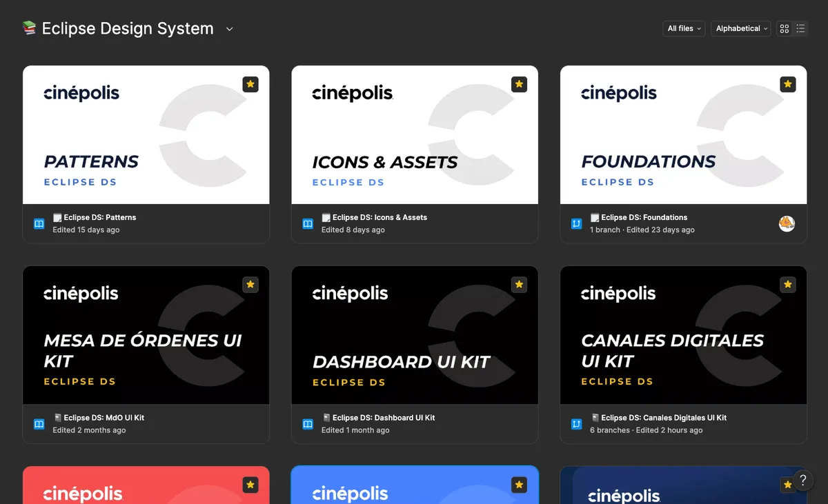Click library icon beside Eclipse DS: Patterns
This screenshot has height=504, width=828.
coord(39,223)
